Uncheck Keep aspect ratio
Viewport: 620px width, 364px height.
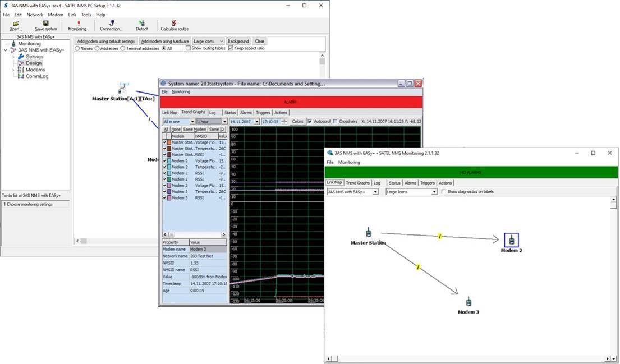click(231, 48)
